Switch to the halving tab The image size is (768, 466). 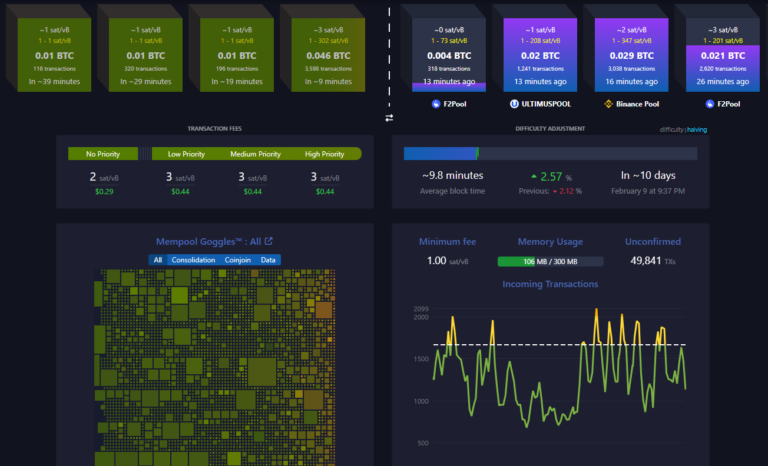(697, 129)
